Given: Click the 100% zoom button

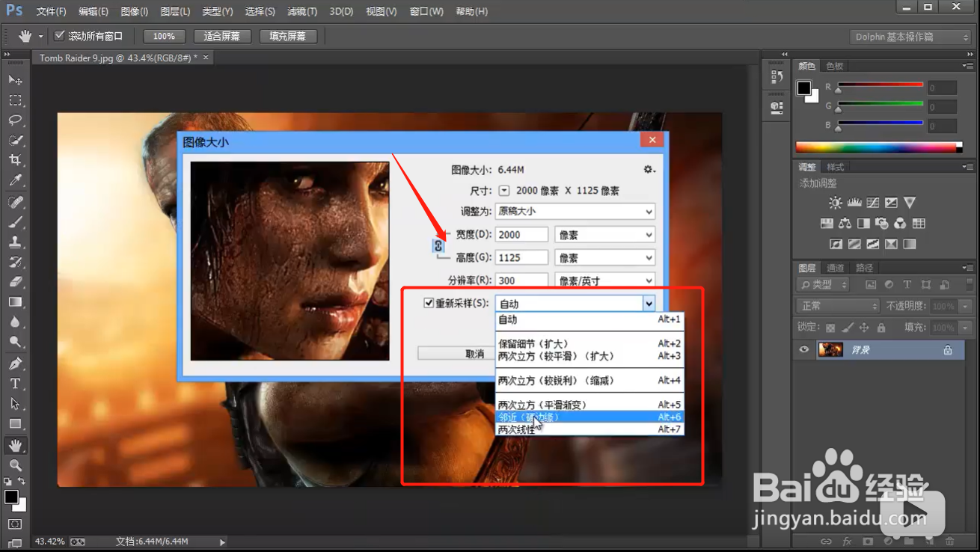Looking at the screenshot, I should tap(164, 36).
